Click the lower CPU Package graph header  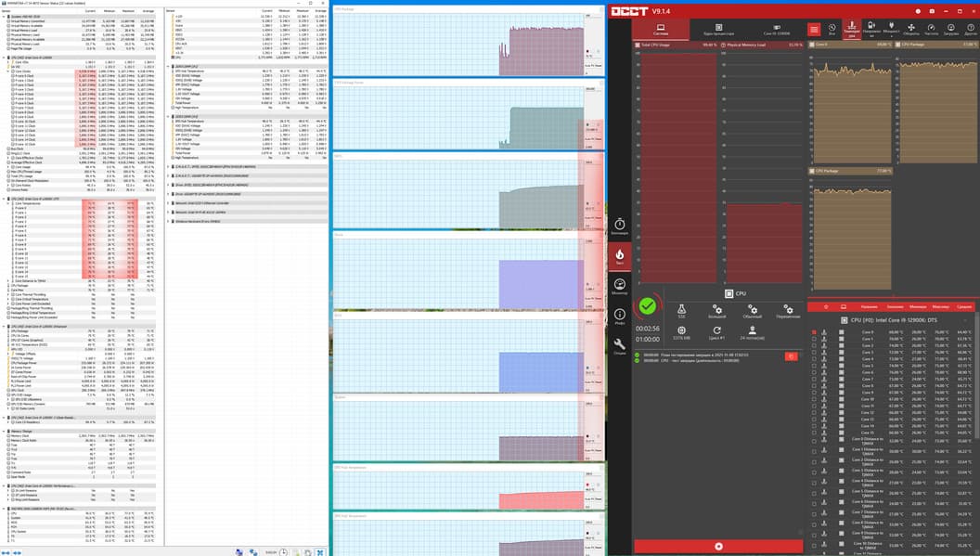tap(850, 171)
